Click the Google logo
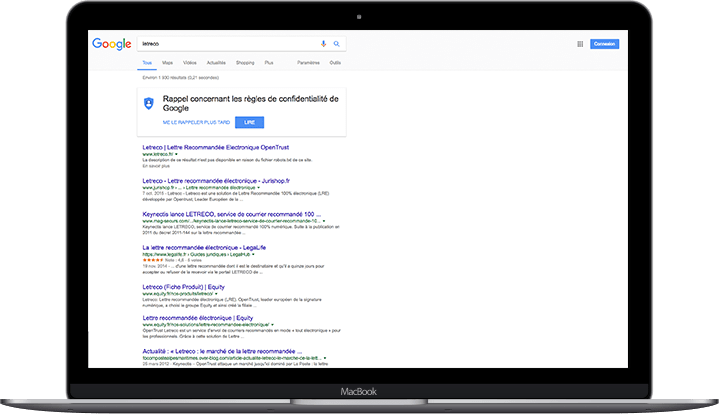This screenshot has height=417, width=719. tap(111, 44)
